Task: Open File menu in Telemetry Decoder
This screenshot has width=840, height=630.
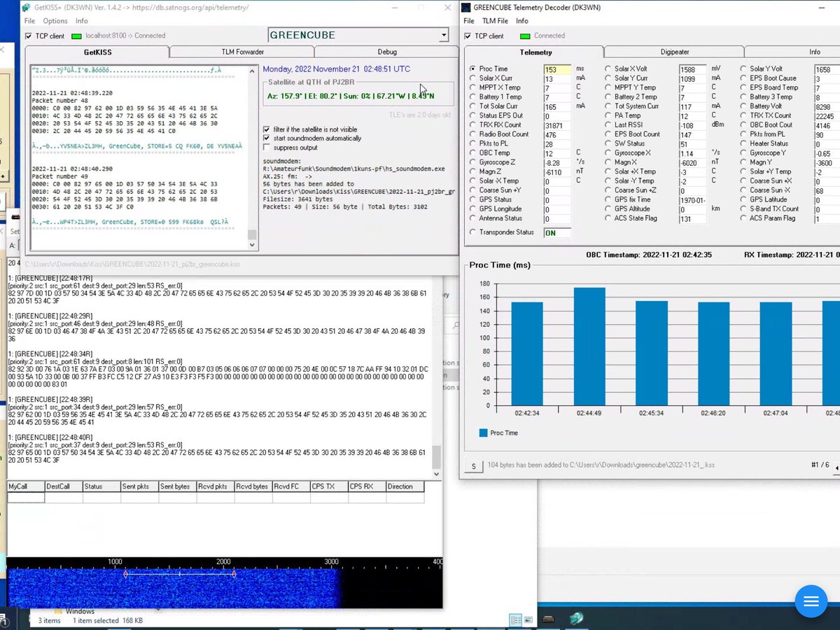Action: click(469, 21)
